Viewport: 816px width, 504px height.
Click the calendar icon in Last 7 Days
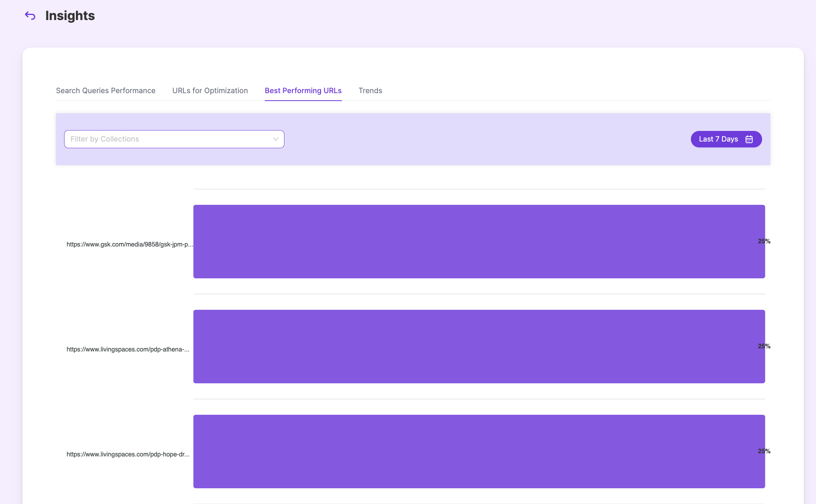click(749, 139)
